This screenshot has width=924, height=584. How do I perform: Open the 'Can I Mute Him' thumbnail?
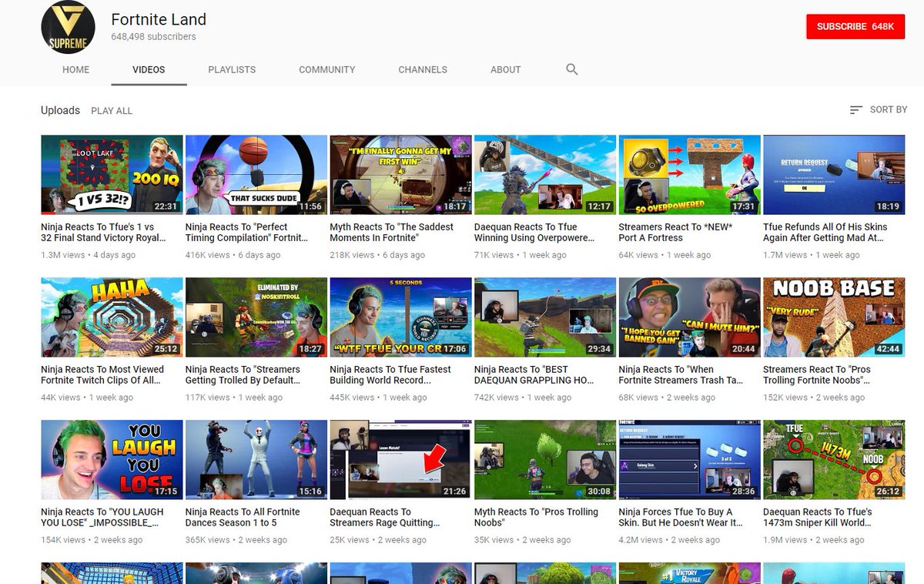click(x=689, y=317)
